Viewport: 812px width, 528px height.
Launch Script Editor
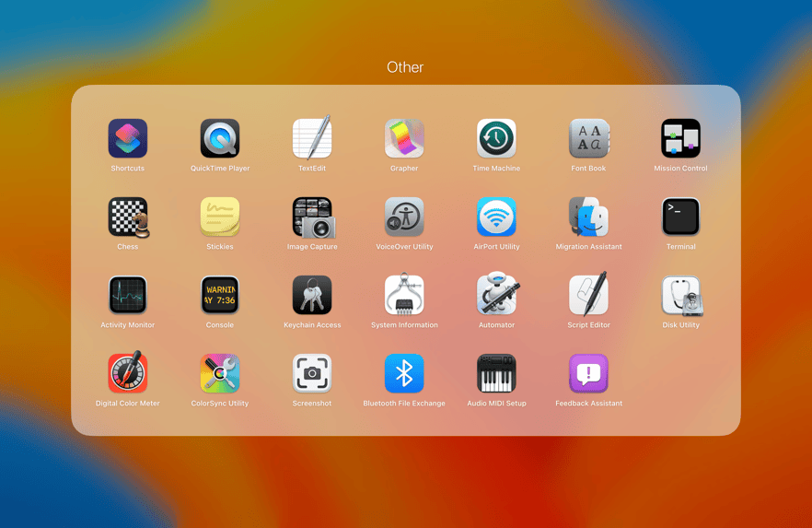coord(588,294)
